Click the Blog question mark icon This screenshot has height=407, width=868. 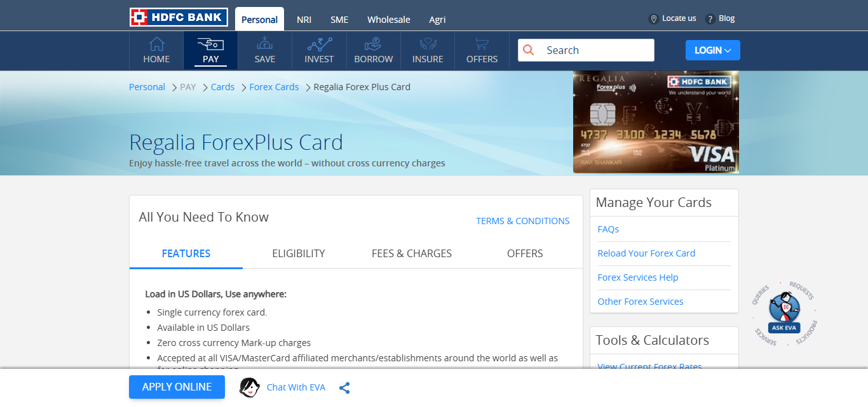pos(710,19)
